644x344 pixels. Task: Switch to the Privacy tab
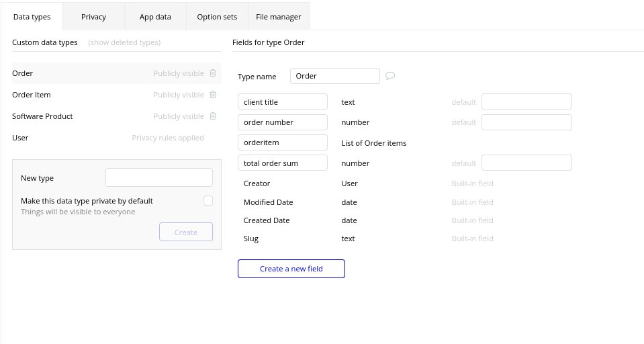point(93,17)
